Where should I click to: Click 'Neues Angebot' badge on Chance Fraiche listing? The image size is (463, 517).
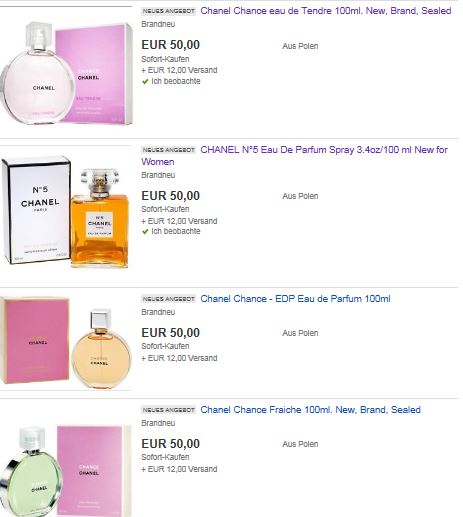tap(168, 410)
